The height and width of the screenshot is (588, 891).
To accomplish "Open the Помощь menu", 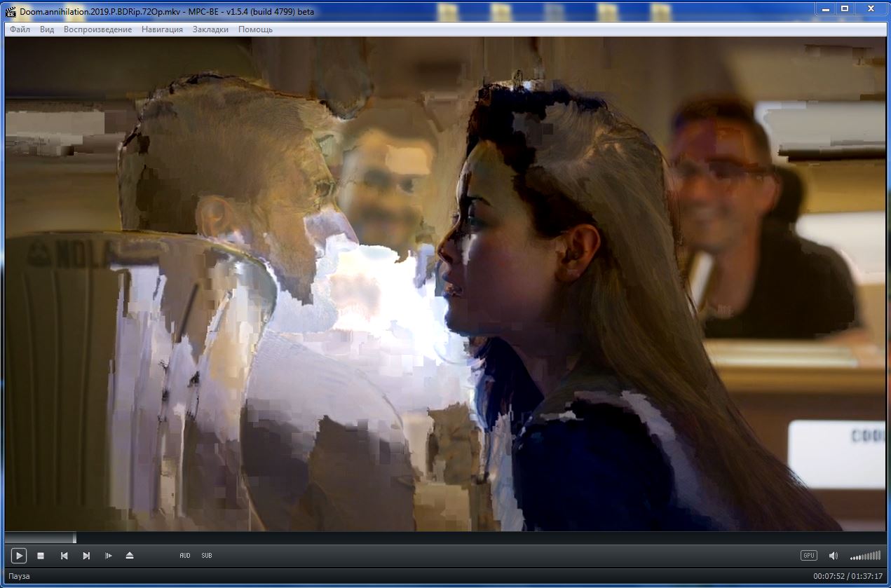I will click(255, 29).
